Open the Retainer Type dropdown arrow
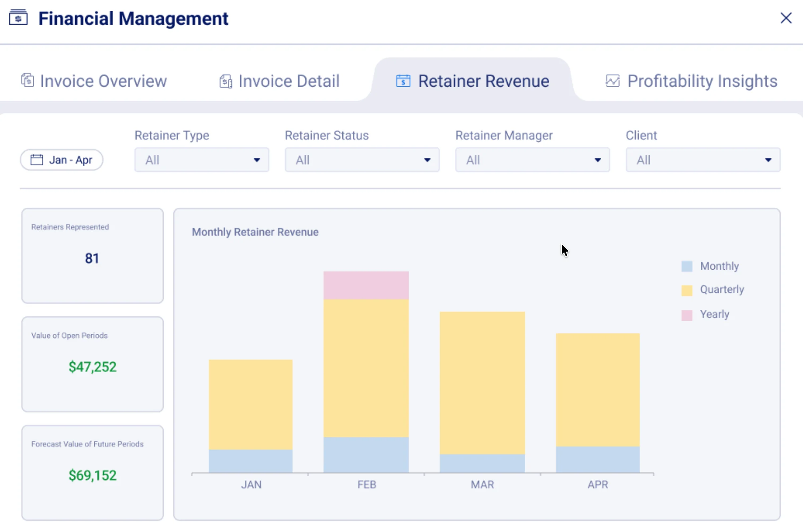Viewport: 803px width, 532px height. click(x=257, y=160)
